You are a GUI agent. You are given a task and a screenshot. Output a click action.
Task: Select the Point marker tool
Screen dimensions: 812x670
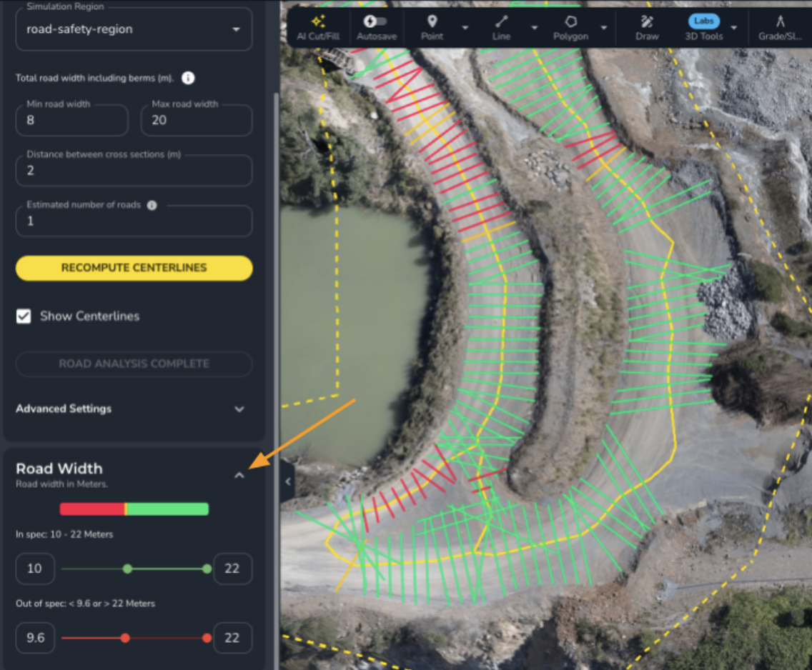click(x=432, y=26)
